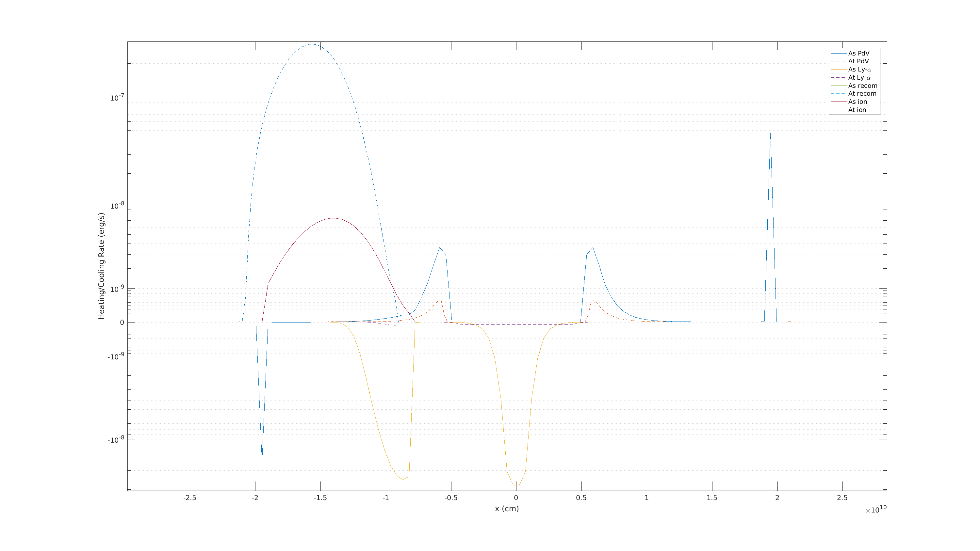Viewport: 980px width, 551px height.
Task: Click the x-axis tick label -2
Action: [x=255, y=498]
